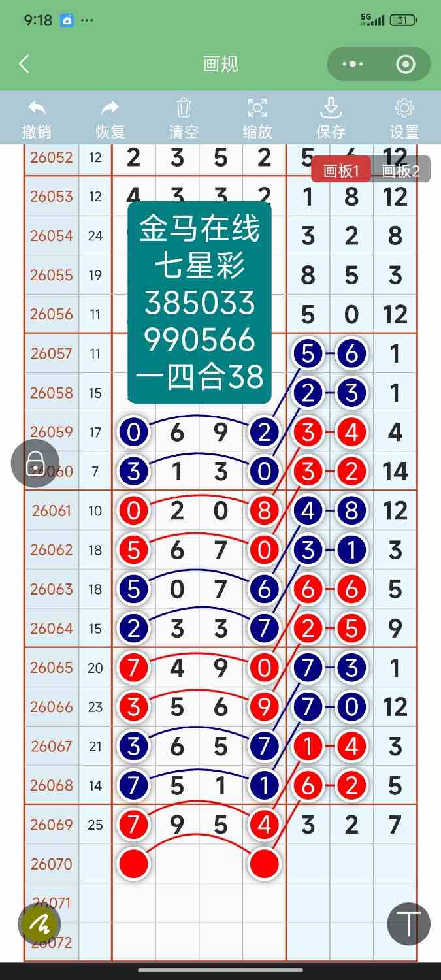Tap red circled 5 in row 26064
Image resolution: width=441 pixels, height=980 pixels.
point(351,629)
